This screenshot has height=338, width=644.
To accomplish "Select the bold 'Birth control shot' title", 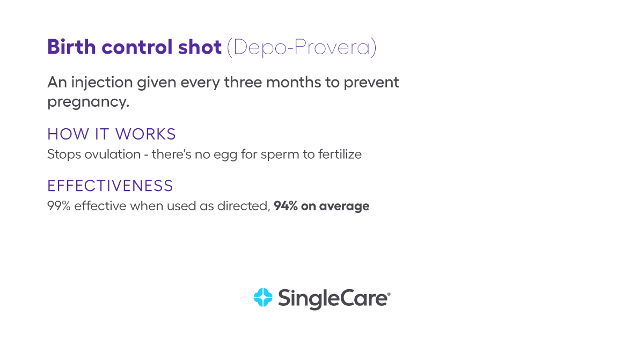I will pyautogui.click(x=134, y=47).
